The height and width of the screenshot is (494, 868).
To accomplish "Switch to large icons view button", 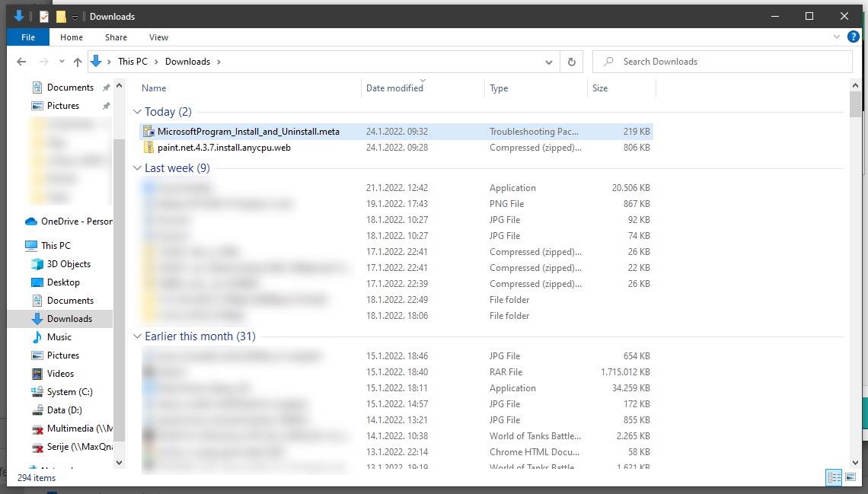I will pos(853,477).
